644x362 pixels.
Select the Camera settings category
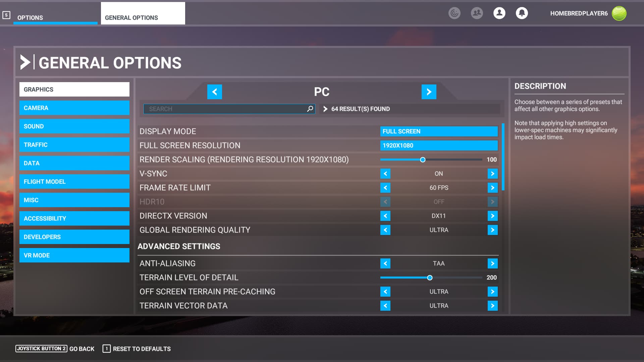click(x=74, y=108)
